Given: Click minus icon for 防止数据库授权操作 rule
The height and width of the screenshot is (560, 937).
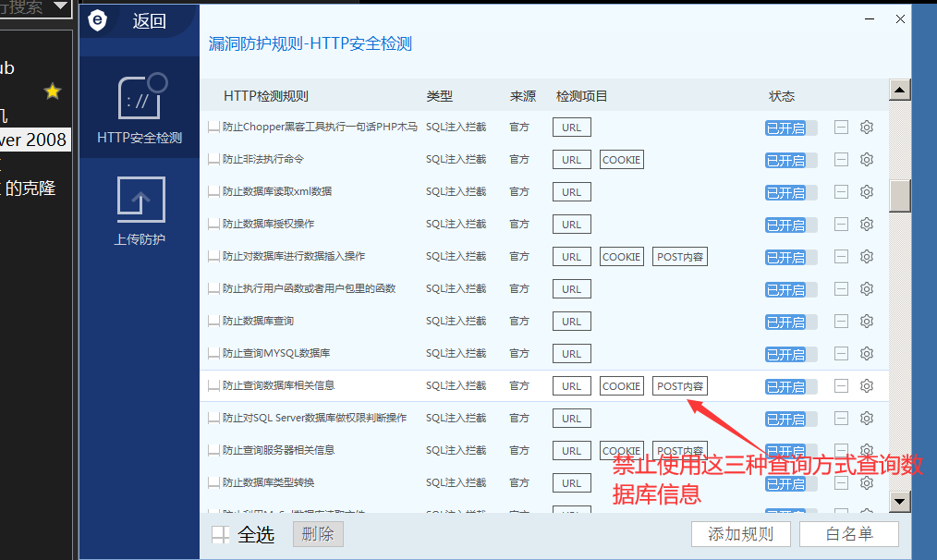Looking at the screenshot, I should (841, 225).
